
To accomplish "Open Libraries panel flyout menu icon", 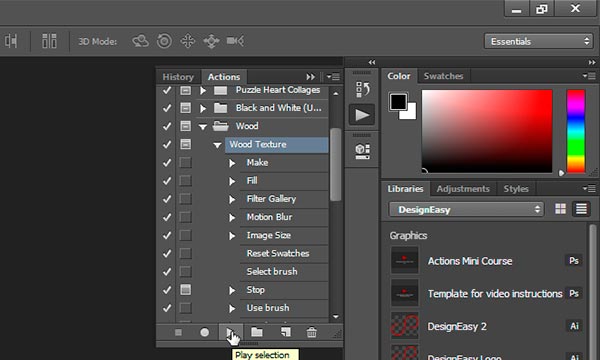I will tap(589, 188).
